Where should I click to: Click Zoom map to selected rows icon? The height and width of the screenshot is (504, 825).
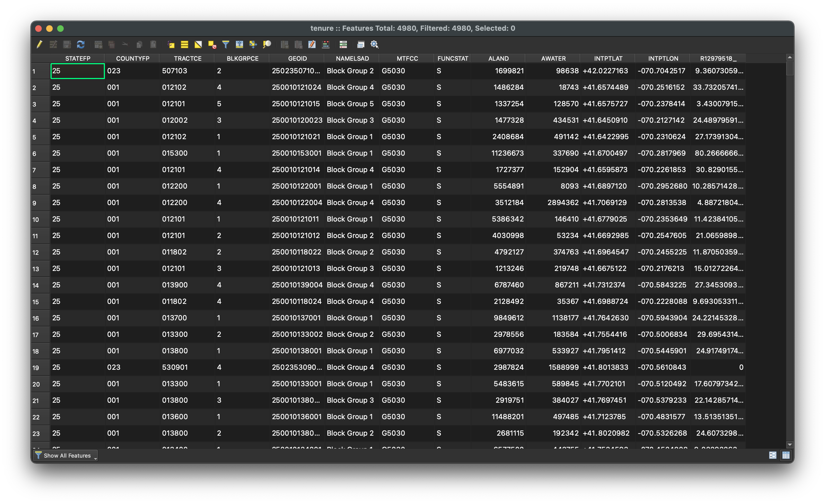coord(267,44)
